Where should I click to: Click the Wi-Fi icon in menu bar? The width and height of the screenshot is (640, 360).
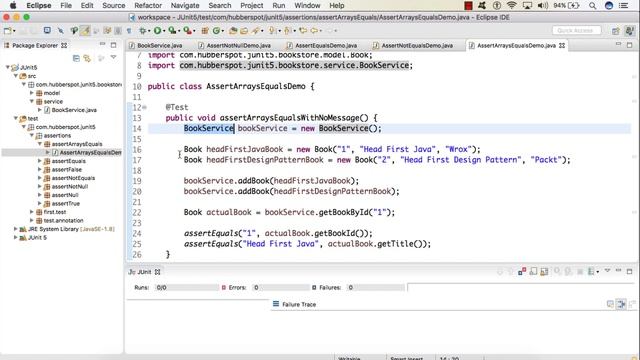pyautogui.click(x=511, y=5)
